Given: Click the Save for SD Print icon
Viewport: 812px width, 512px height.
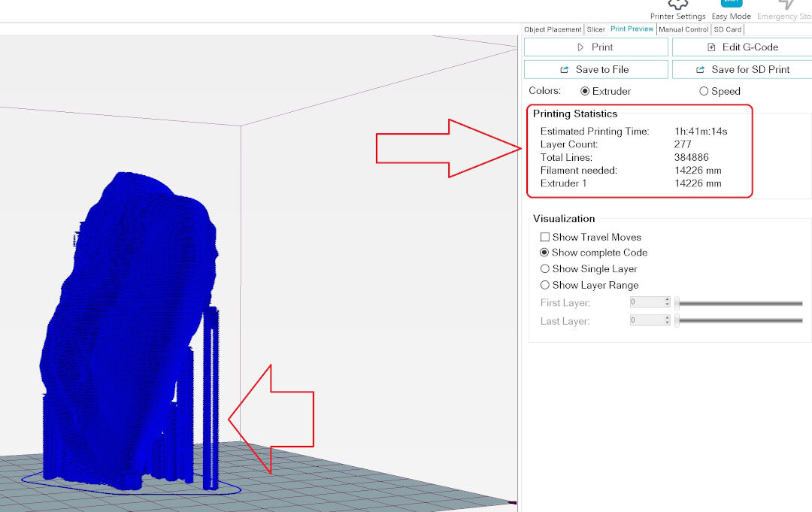Looking at the screenshot, I should point(700,69).
